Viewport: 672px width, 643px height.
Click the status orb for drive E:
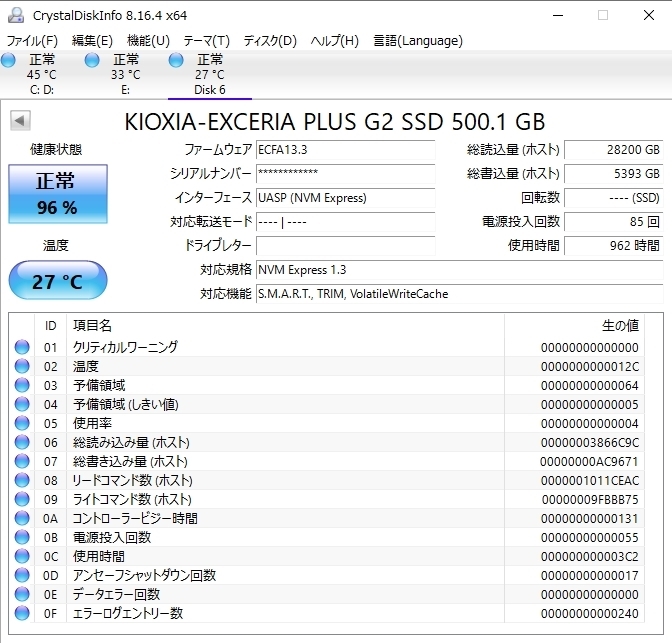point(92,60)
